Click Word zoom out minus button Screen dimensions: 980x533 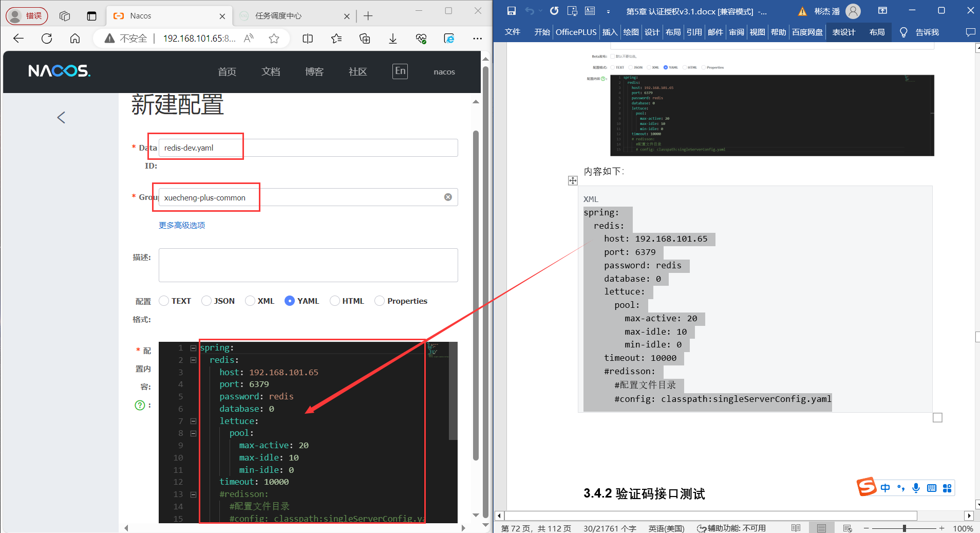coord(866,528)
